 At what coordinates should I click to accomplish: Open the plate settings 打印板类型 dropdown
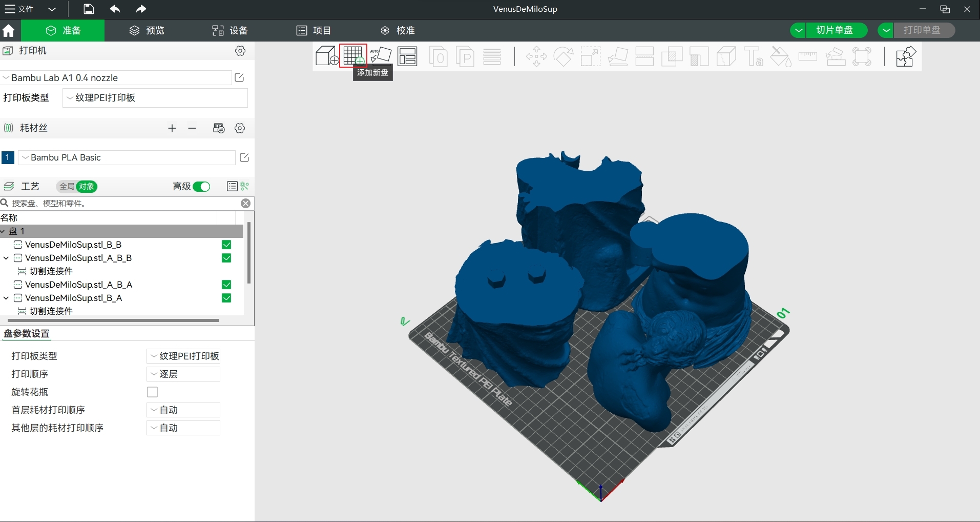coord(183,356)
